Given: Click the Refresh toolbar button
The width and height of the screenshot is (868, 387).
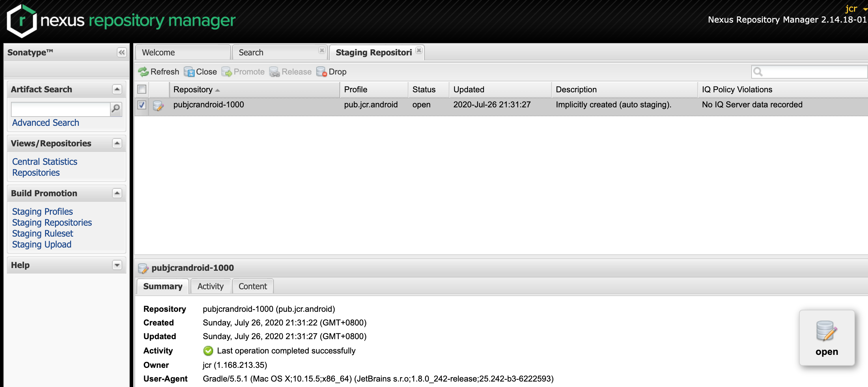Looking at the screenshot, I should tap(158, 72).
